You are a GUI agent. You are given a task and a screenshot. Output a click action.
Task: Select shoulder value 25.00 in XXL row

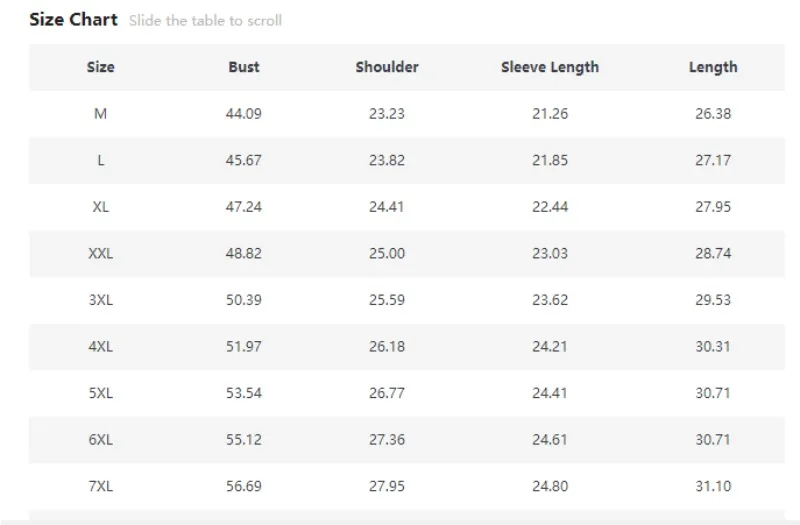coord(387,254)
